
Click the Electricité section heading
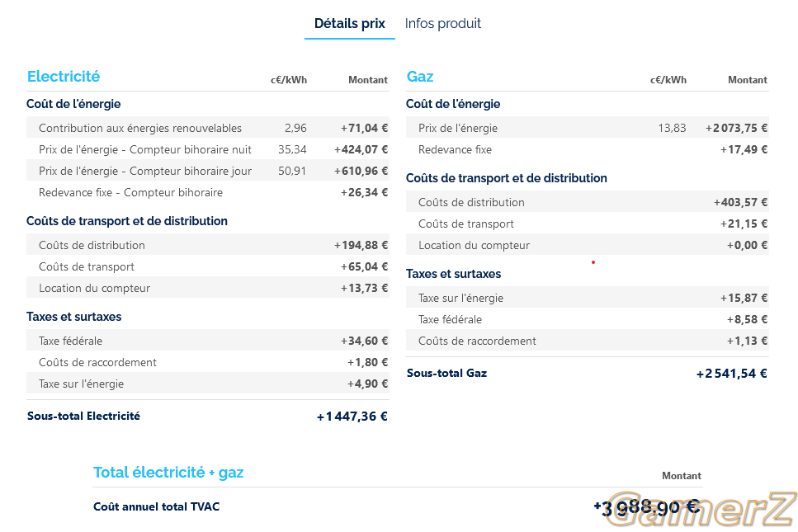(64, 76)
